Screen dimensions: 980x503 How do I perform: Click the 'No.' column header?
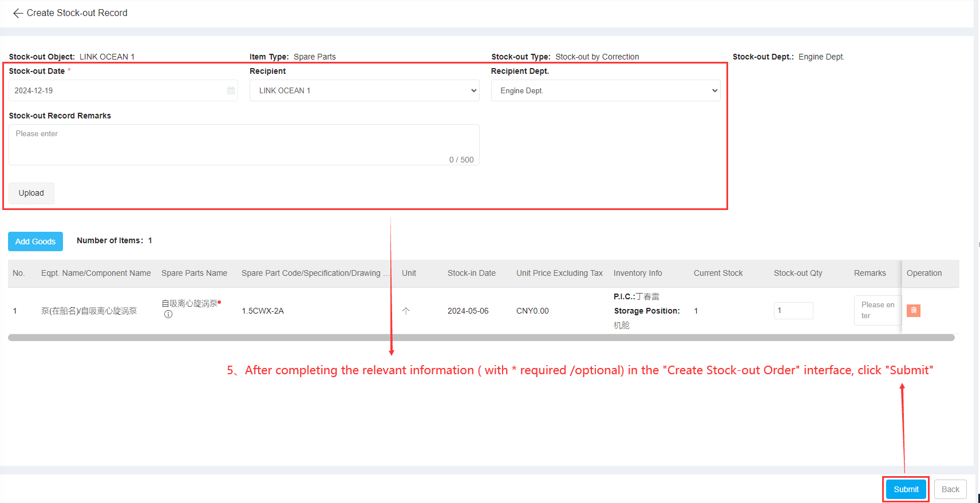tap(19, 273)
